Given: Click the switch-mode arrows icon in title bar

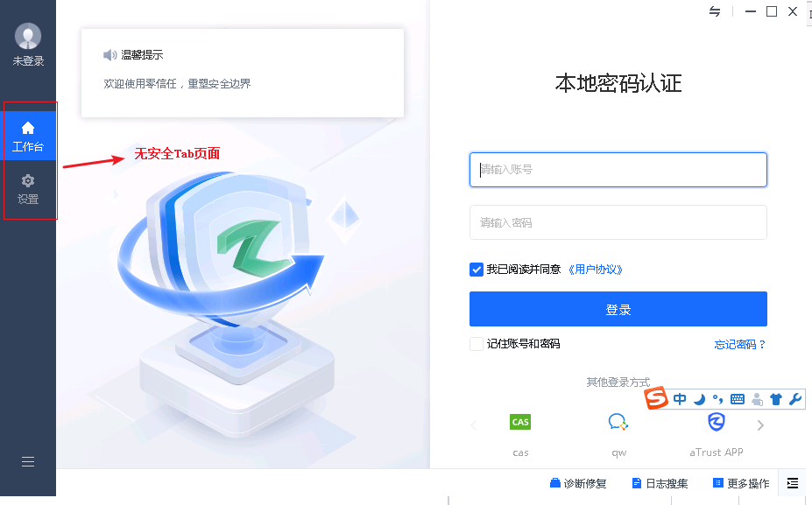Looking at the screenshot, I should pyautogui.click(x=715, y=11).
